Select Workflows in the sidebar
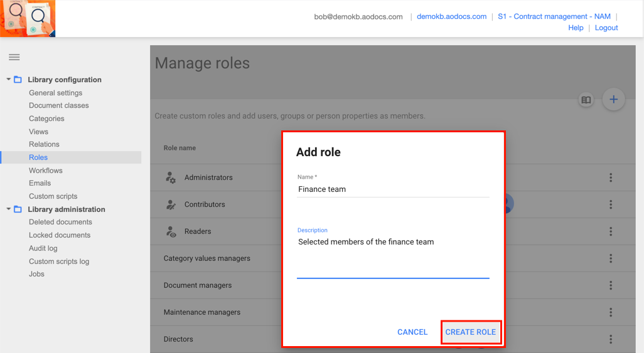644x353 pixels. point(46,171)
